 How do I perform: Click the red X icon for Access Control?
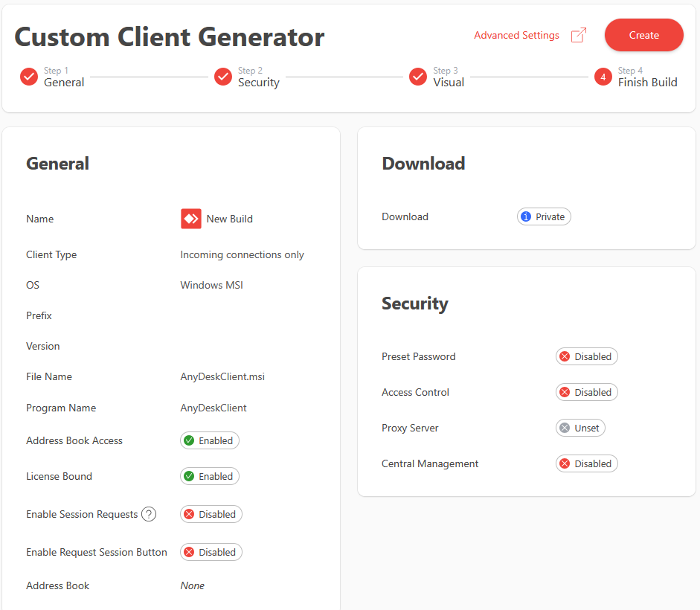[x=565, y=392]
